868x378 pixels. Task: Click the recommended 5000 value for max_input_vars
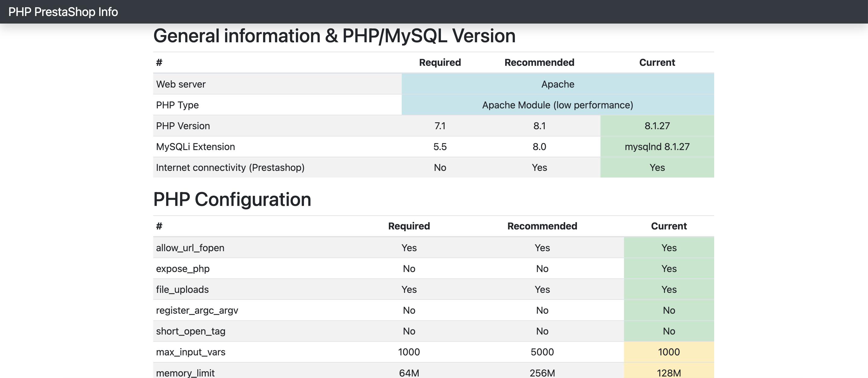pos(542,352)
